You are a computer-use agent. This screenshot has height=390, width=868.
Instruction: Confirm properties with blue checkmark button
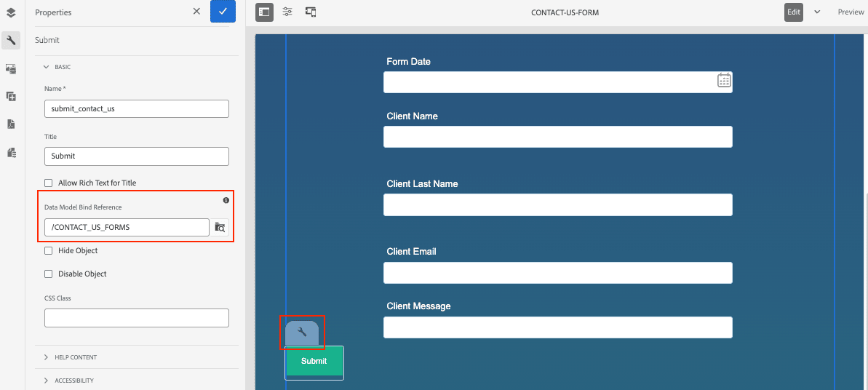[x=223, y=11]
